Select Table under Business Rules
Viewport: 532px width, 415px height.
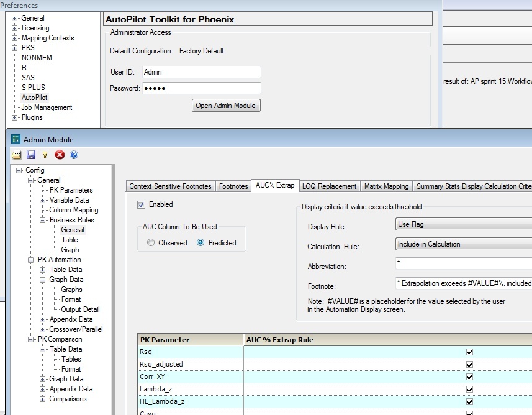point(70,240)
